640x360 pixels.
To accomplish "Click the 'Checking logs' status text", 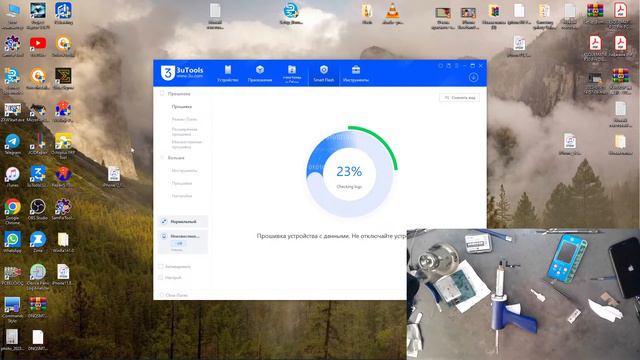I will (349, 187).
